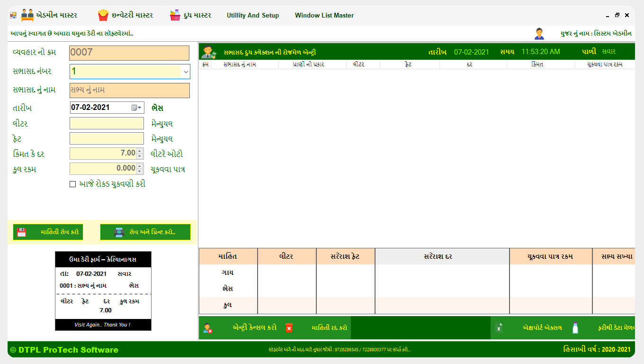The width and height of the screenshot is (644, 364).
Task: Click the red trash icon for માહિતી રદ કરો
Action: tap(289, 328)
